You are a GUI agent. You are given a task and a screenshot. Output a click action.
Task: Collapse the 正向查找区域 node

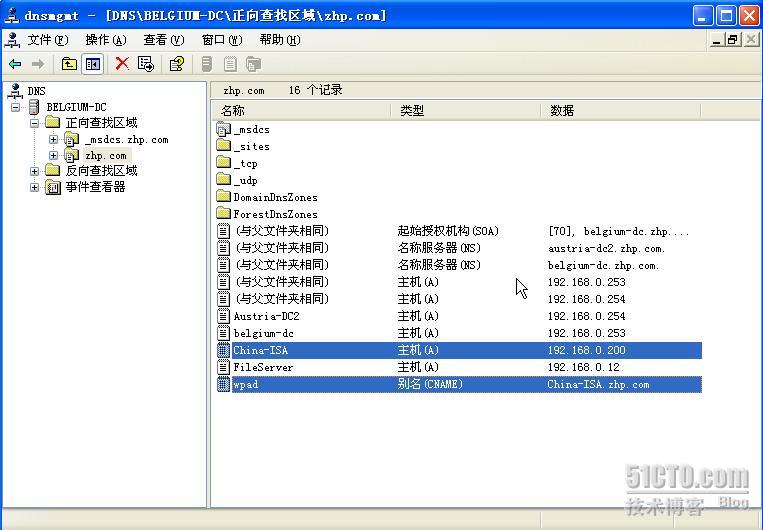click(34, 123)
